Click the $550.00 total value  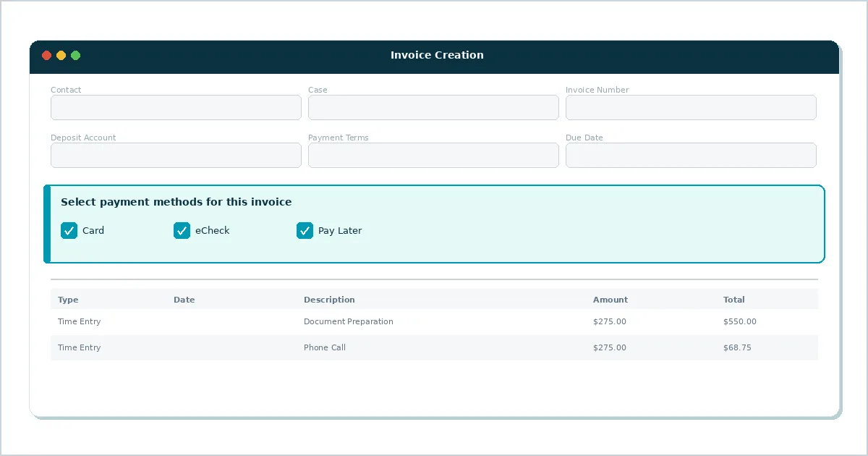740,322
